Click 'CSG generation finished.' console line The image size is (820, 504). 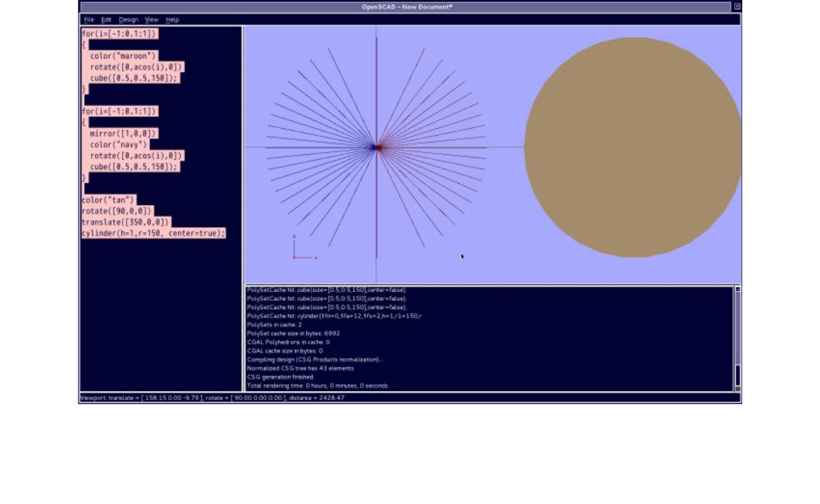pyautogui.click(x=280, y=377)
